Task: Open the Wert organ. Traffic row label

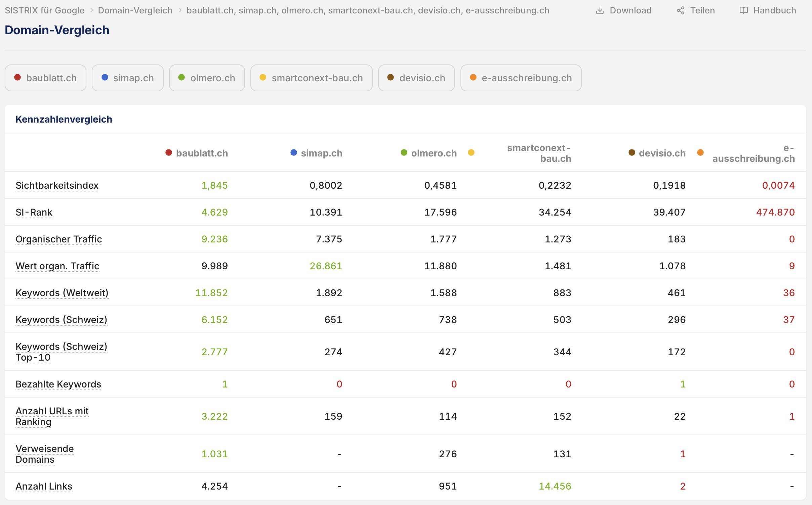Action: (x=57, y=266)
